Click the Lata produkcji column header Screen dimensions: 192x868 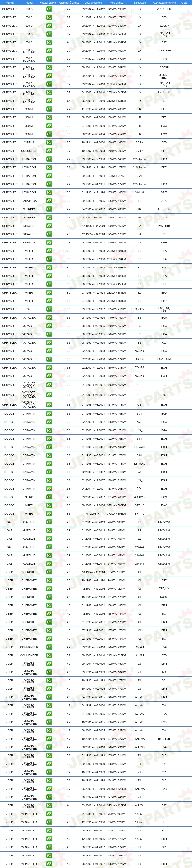coord(93,3)
